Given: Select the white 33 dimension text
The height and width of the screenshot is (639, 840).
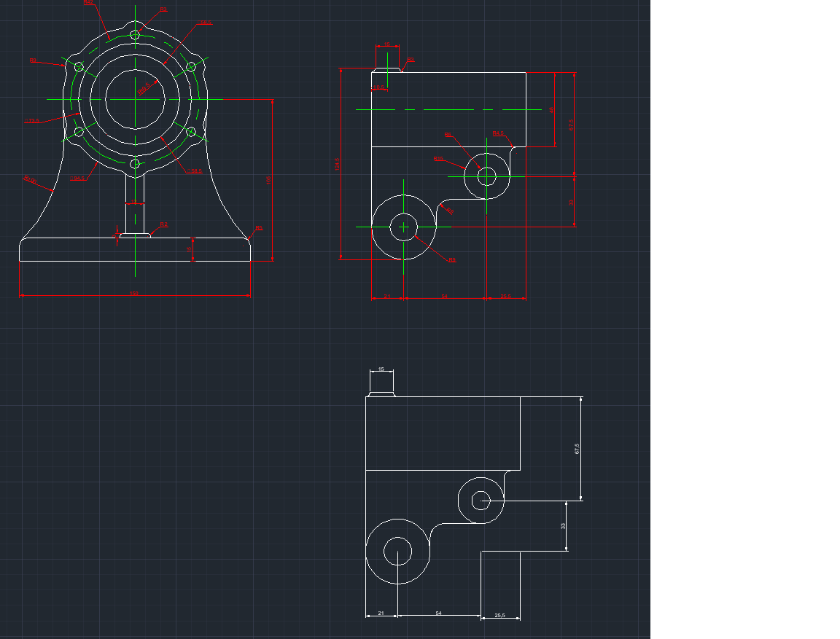Looking at the screenshot, I should (x=563, y=527).
